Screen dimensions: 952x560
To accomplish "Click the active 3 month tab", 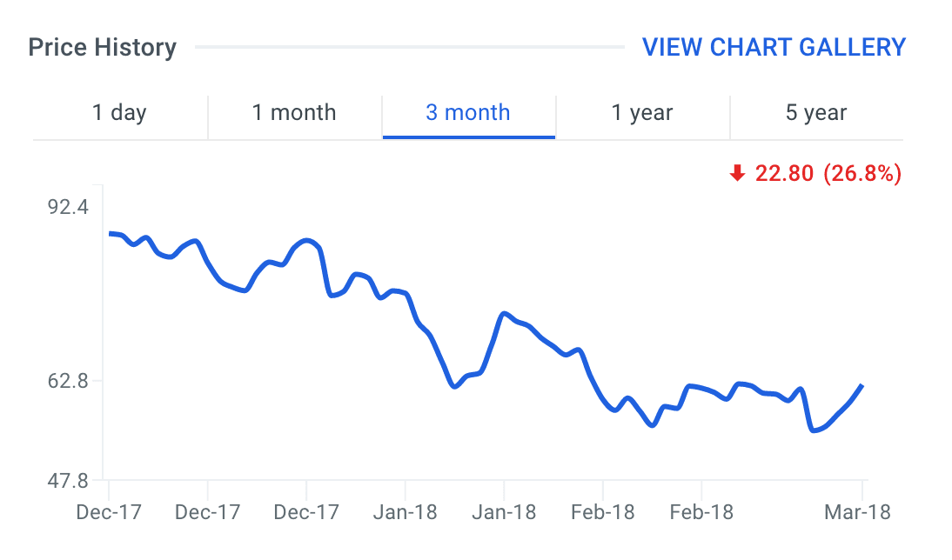I will (x=468, y=113).
